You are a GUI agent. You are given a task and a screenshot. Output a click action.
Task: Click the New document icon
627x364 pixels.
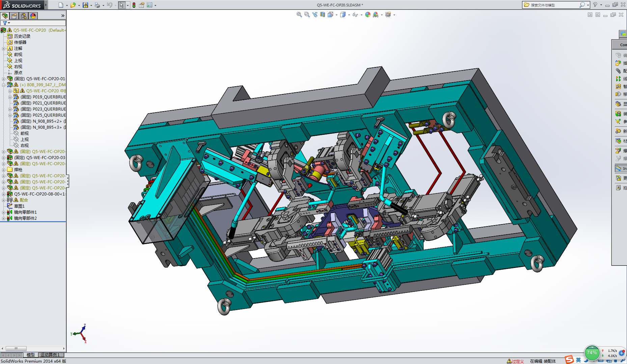coord(61,5)
